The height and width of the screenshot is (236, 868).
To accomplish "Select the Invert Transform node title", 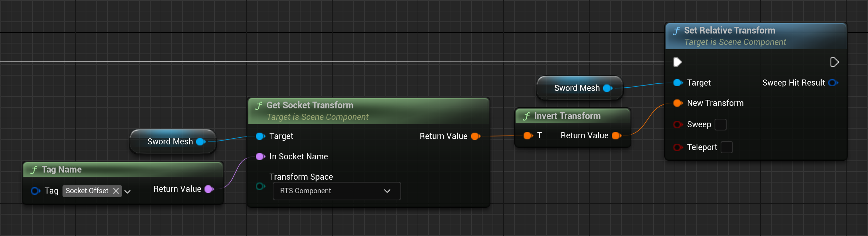I will (567, 116).
